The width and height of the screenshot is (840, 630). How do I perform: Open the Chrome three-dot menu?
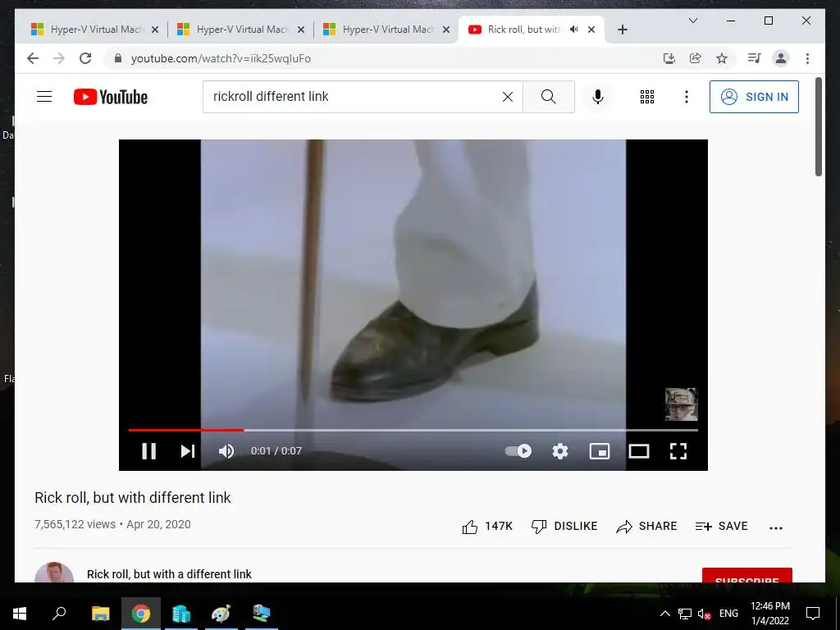tap(807, 58)
